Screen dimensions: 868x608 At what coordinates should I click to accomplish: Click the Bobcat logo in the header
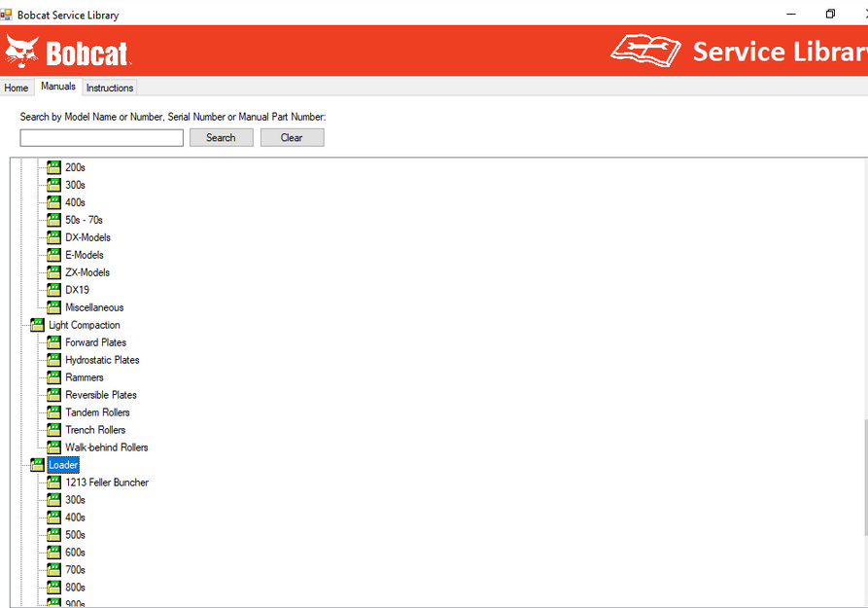pyautogui.click(x=67, y=51)
